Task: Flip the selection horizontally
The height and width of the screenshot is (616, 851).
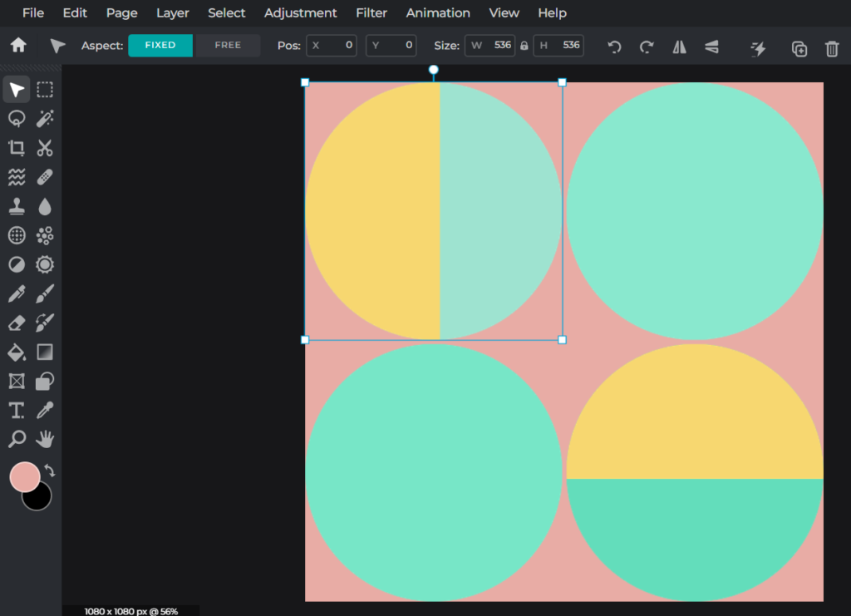Action: click(678, 47)
